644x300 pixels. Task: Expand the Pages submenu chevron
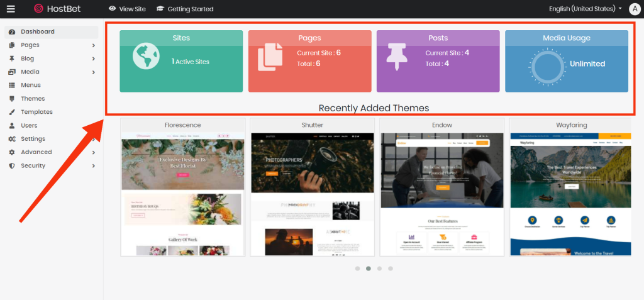pos(94,45)
